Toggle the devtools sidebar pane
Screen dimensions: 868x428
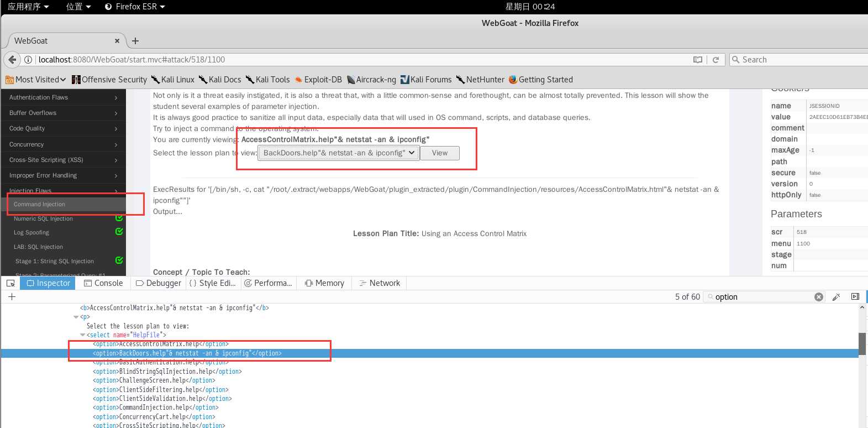click(855, 297)
